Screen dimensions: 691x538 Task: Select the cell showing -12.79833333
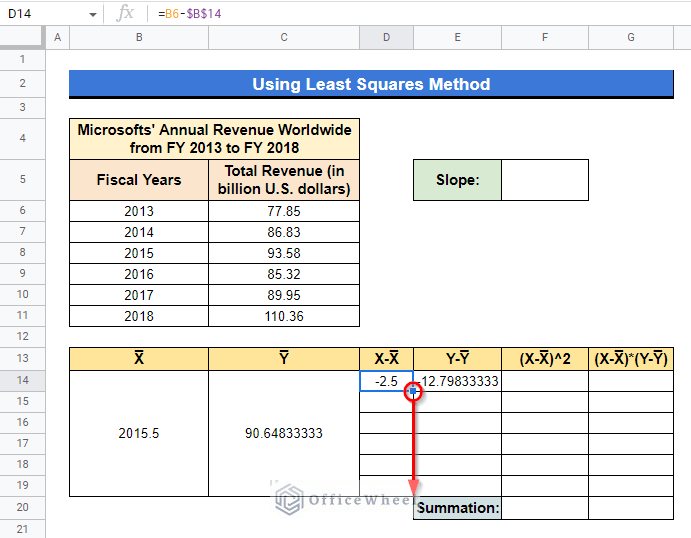[457, 381]
